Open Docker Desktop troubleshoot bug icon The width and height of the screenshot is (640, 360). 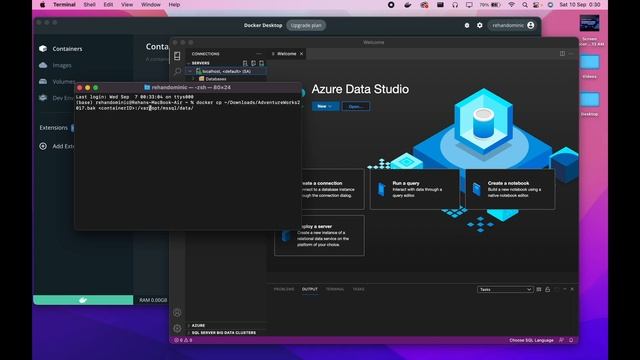click(467, 25)
